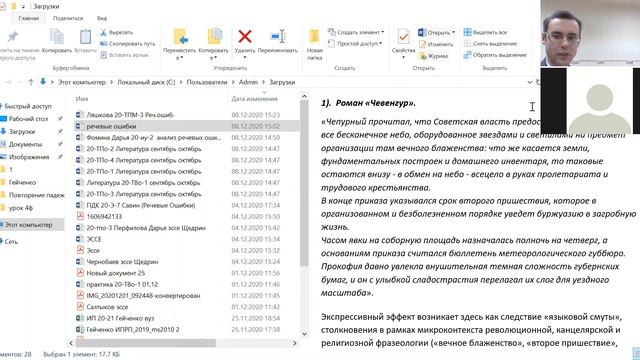Expand the Простой доступ dropdown

pyautogui.click(x=380, y=43)
